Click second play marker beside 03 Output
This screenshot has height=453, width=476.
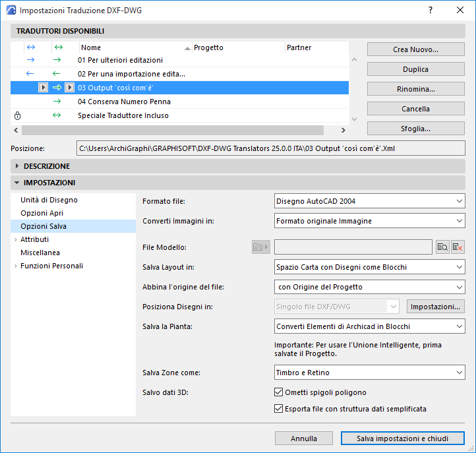pos(69,88)
